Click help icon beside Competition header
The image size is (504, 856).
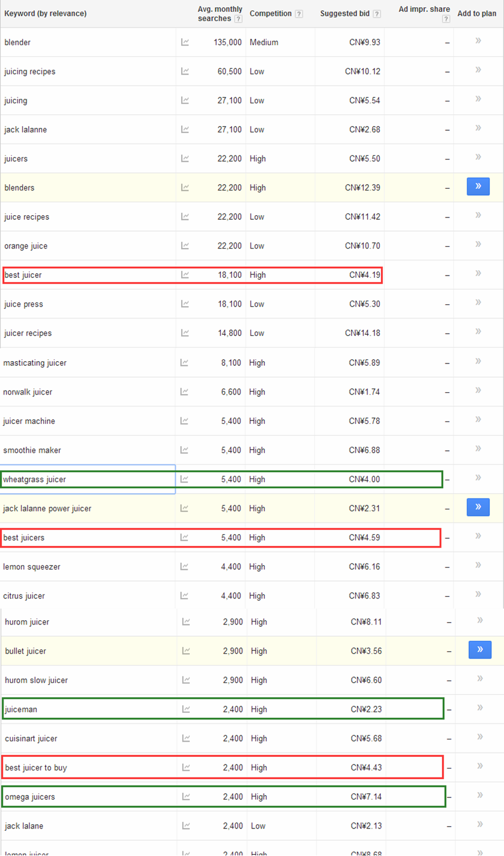coord(299,14)
